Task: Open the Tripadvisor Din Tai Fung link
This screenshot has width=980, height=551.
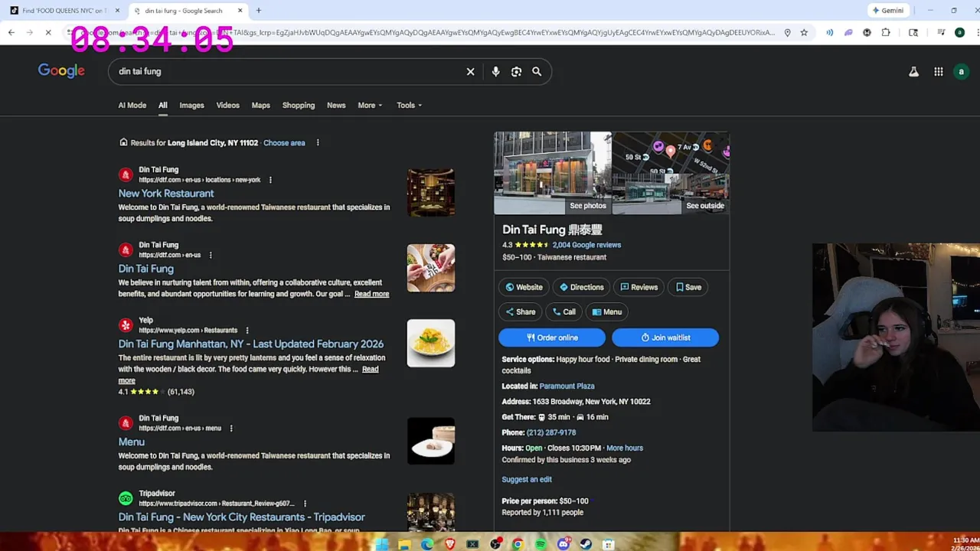Action: click(241, 517)
